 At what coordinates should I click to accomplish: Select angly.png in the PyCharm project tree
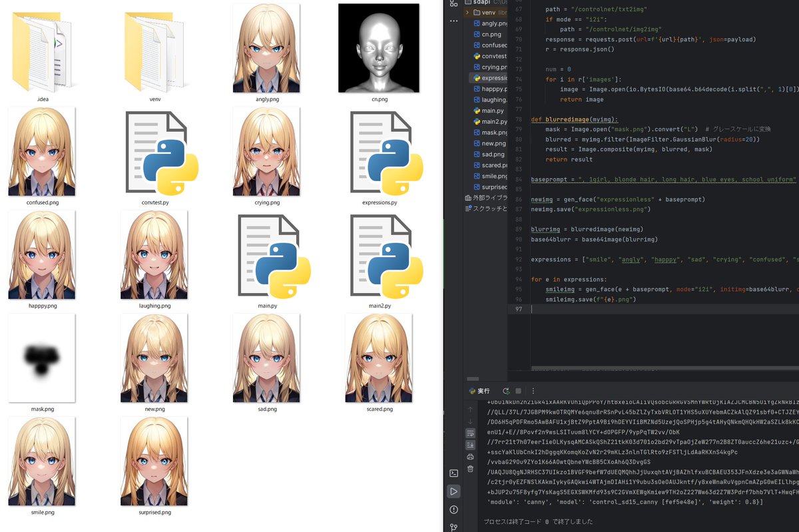click(490, 23)
